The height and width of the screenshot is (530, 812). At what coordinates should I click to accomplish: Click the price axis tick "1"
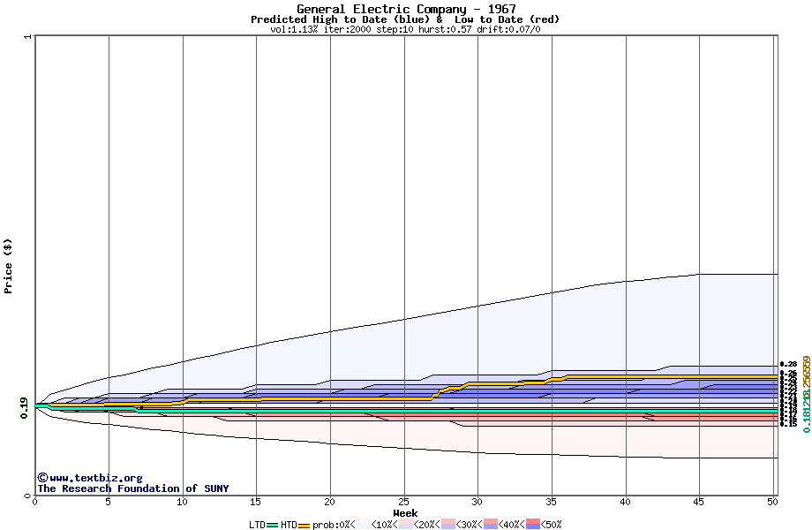pos(27,36)
